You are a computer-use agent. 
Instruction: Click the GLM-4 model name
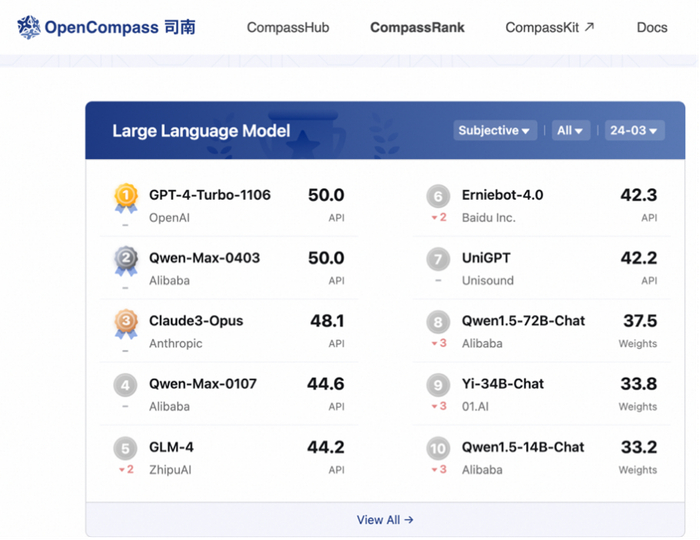click(171, 447)
